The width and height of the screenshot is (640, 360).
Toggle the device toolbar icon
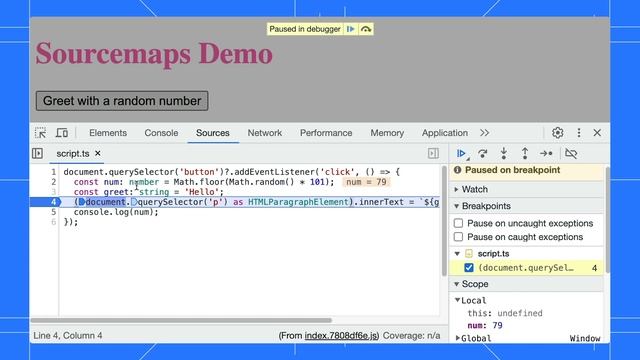tap(62, 133)
